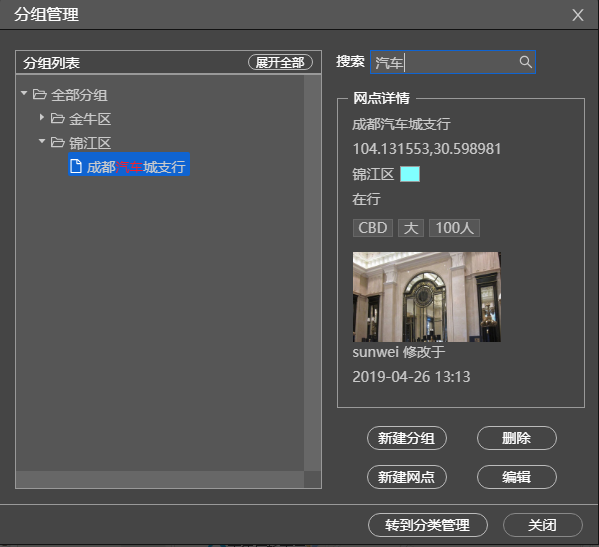
Task: Click the 全部分组 folder icon
Action: pos(39,94)
